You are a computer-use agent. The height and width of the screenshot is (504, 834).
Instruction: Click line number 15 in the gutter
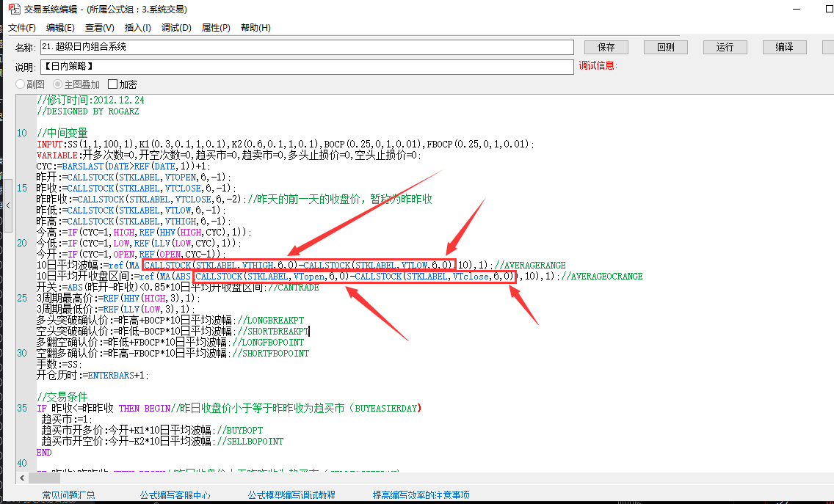coord(22,189)
